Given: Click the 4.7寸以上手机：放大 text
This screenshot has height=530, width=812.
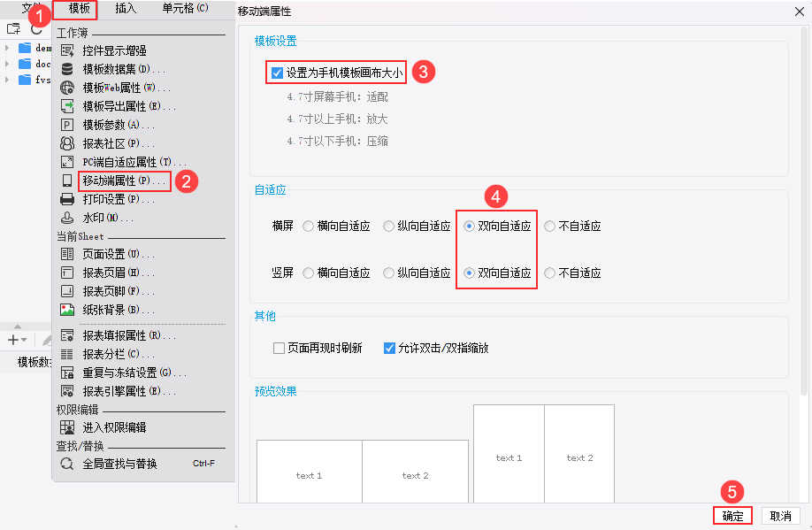Looking at the screenshot, I should tap(338, 119).
